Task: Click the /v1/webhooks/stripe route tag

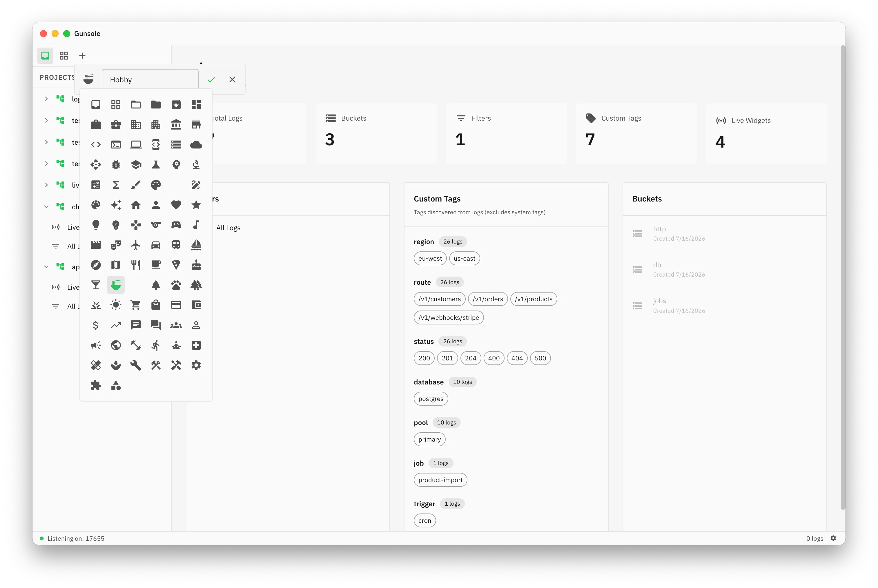Action: (449, 317)
